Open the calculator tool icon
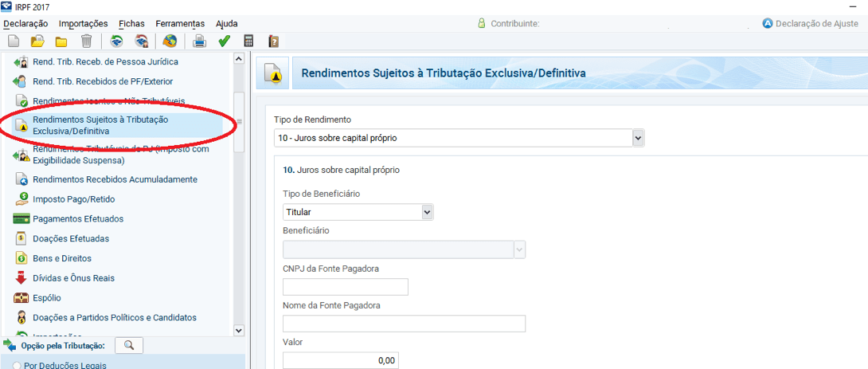The height and width of the screenshot is (369, 868). (x=249, y=41)
